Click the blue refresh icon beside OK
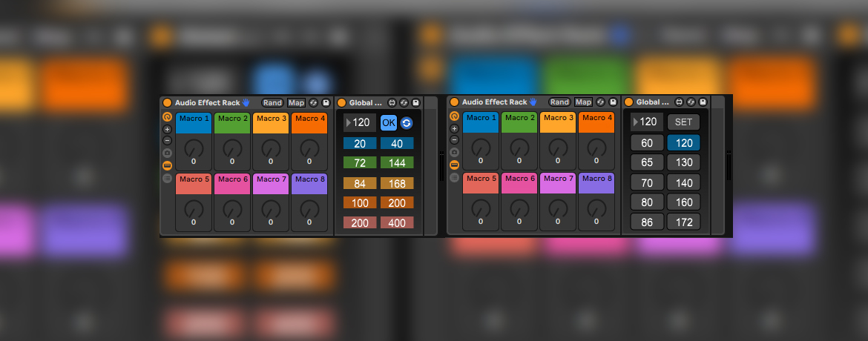 (x=406, y=123)
